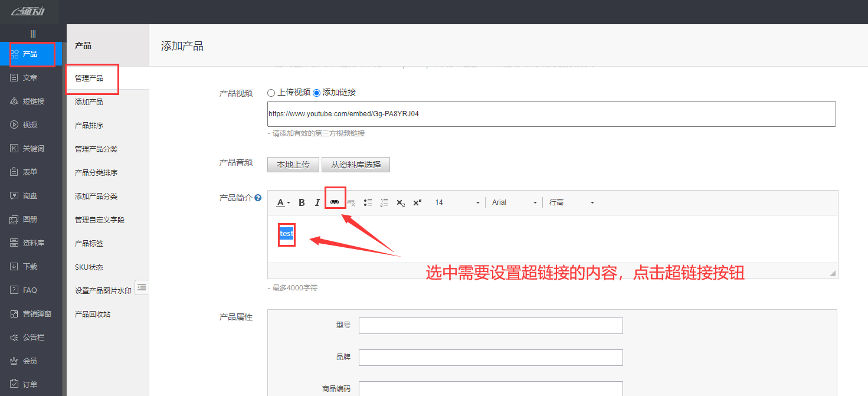
Task: Open the 行高 line height dropdown
Action: click(571, 202)
